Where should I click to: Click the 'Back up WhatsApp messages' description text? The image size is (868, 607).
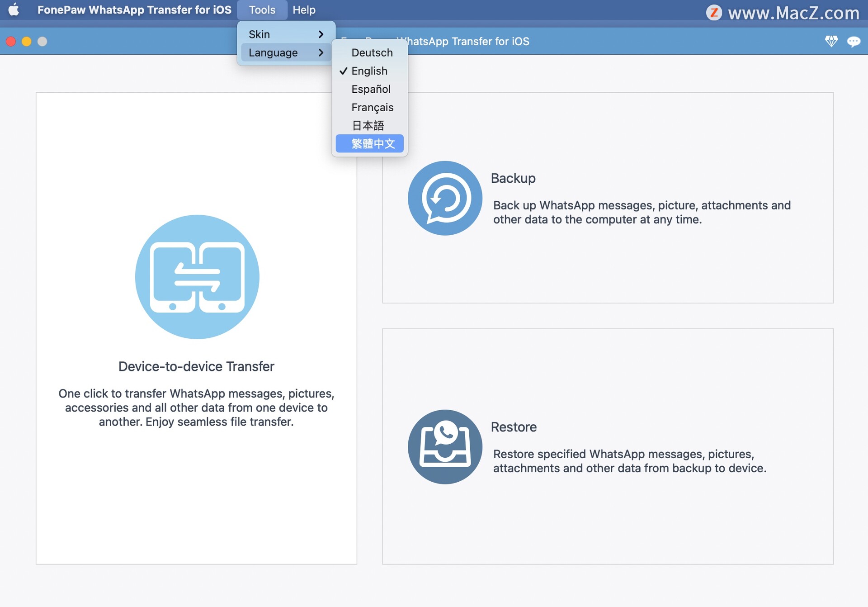pos(642,212)
